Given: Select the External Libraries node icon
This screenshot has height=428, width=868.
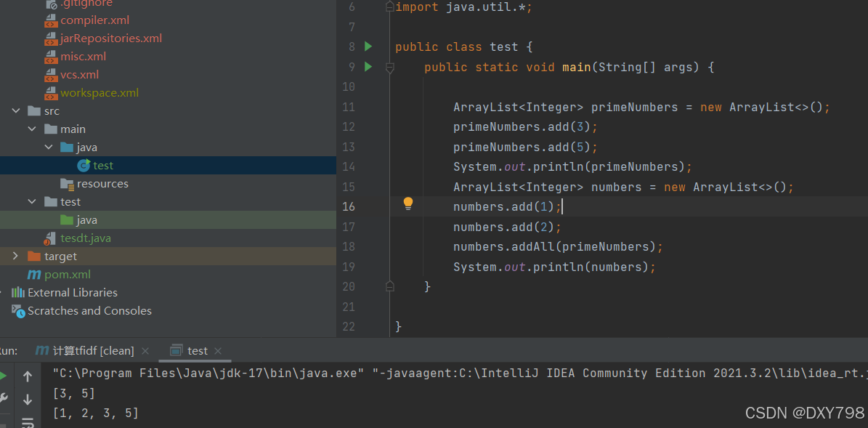Looking at the screenshot, I should [18, 292].
